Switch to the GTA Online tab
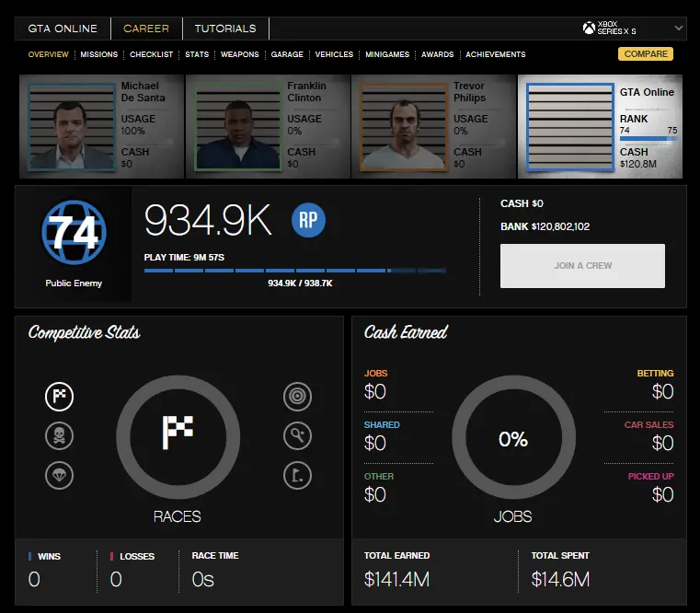This screenshot has height=613, width=700. (63, 29)
